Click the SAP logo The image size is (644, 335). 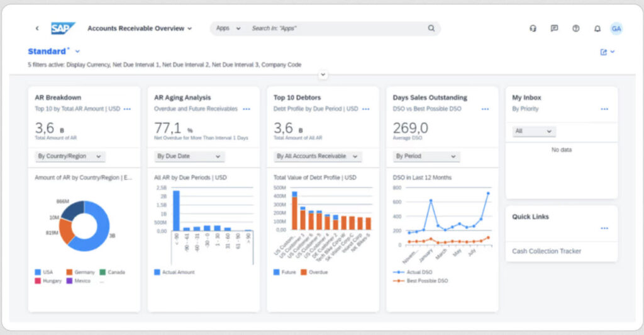(63, 28)
